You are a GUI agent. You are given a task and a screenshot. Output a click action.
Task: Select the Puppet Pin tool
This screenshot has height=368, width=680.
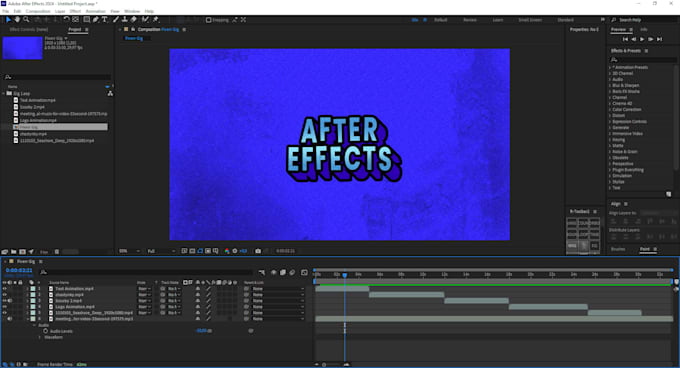click(156, 20)
